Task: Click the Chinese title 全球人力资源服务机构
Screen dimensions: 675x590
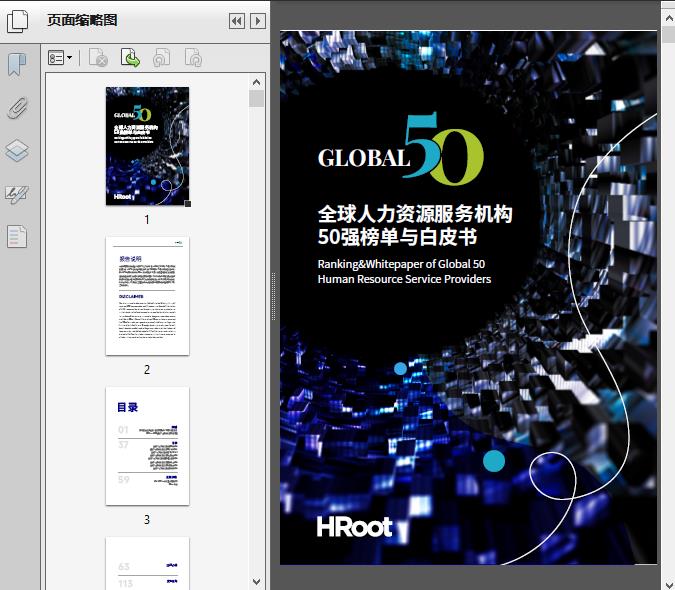Action: point(415,214)
